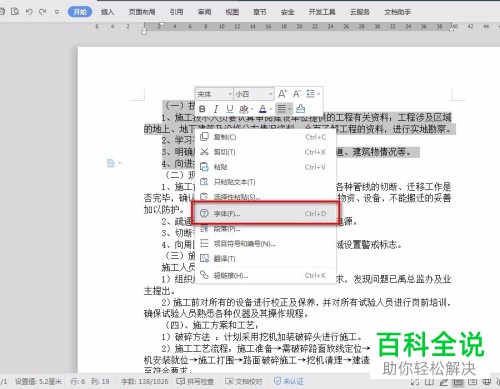The height and width of the screenshot is (389, 500).
Task: Toggle Underline in the mini toolbar
Action: pyautogui.click(x=230, y=109)
